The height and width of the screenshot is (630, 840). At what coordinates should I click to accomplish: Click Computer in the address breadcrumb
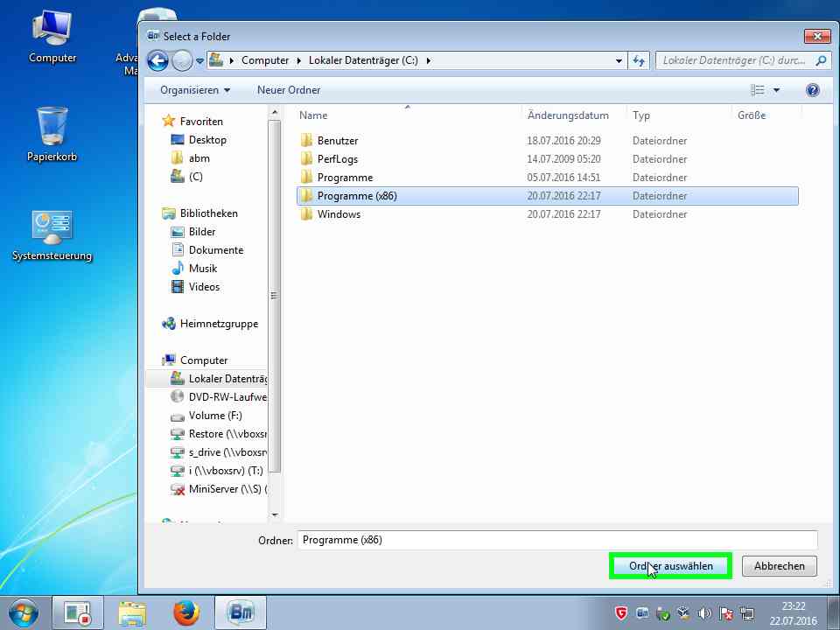pyautogui.click(x=265, y=60)
